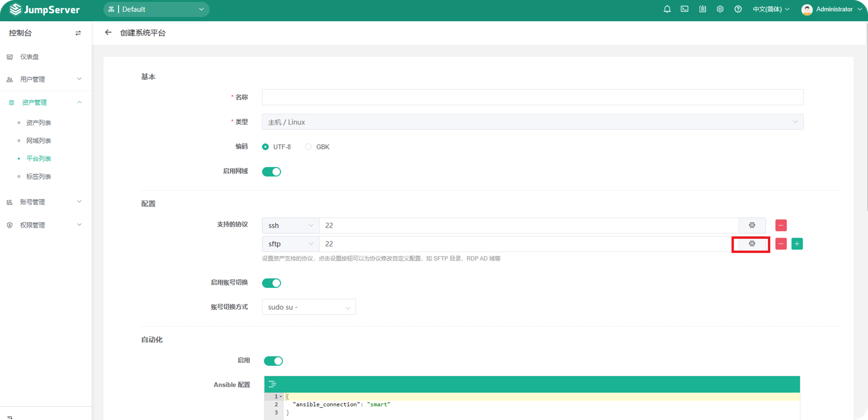Image resolution: width=868 pixels, height=420 pixels.
Task: Toggle the automation 启用 switch
Action: [x=273, y=361]
